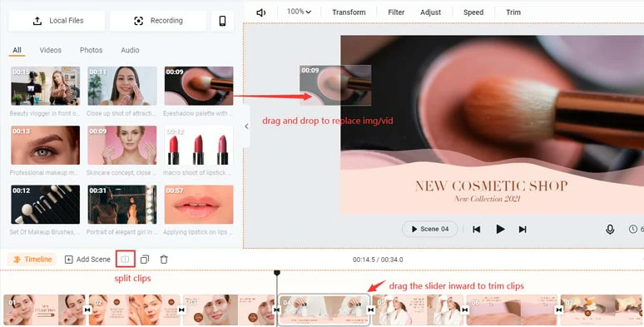Viewport: 644px width, 327px height.
Task: Click transition icon between scenes 01 and 02
Action: coord(87,310)
